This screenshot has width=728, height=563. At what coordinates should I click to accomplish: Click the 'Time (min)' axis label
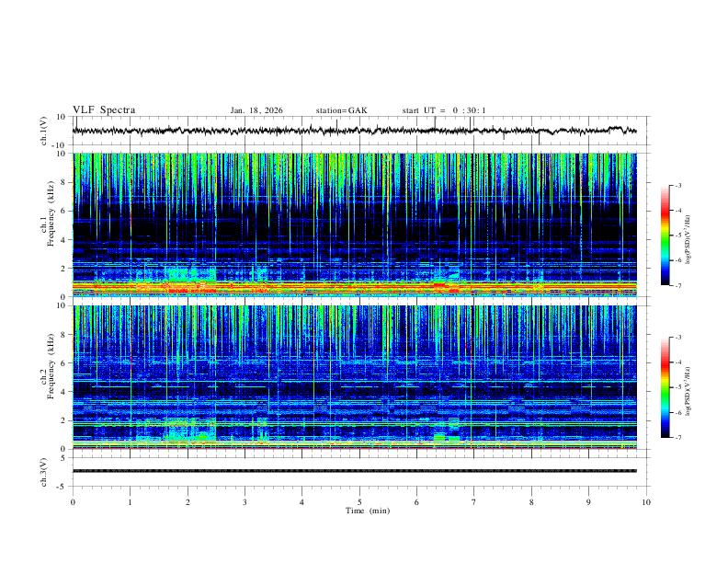tap(368, 511)
